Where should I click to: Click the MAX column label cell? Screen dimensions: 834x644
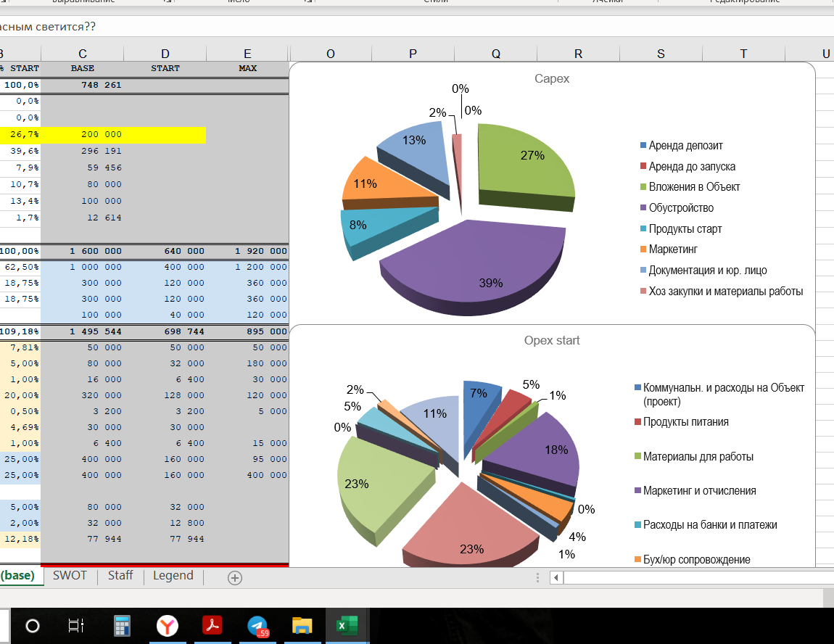coord(247,68)
